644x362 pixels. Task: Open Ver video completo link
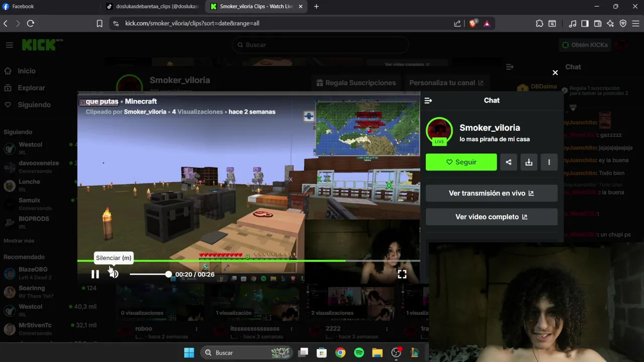(x=492, y=217)
